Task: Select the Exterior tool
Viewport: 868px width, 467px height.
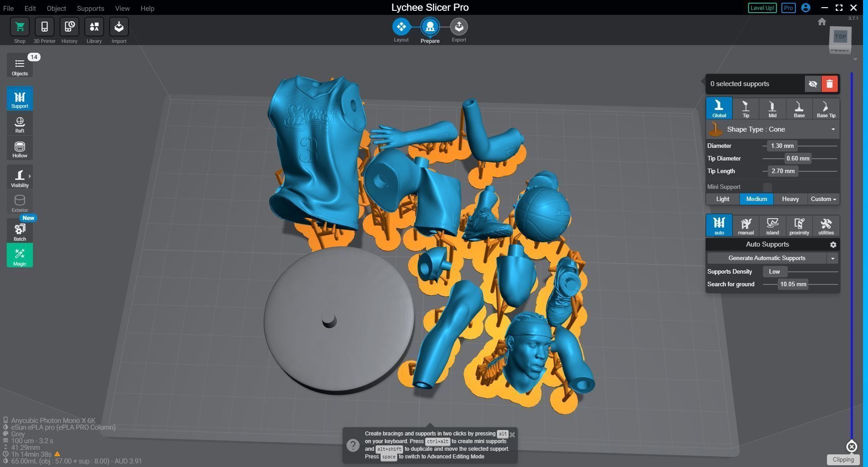Action: [x=19, y=203]
